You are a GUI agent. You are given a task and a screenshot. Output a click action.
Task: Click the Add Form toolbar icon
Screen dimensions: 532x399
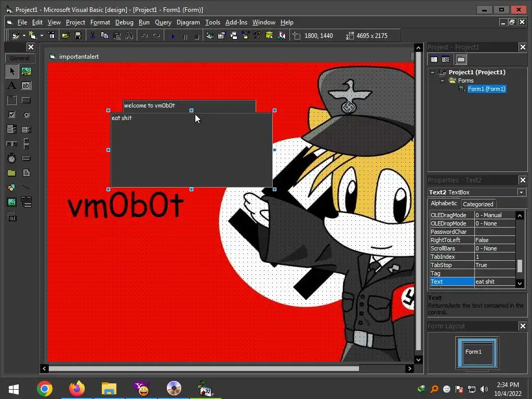point(33,36)
